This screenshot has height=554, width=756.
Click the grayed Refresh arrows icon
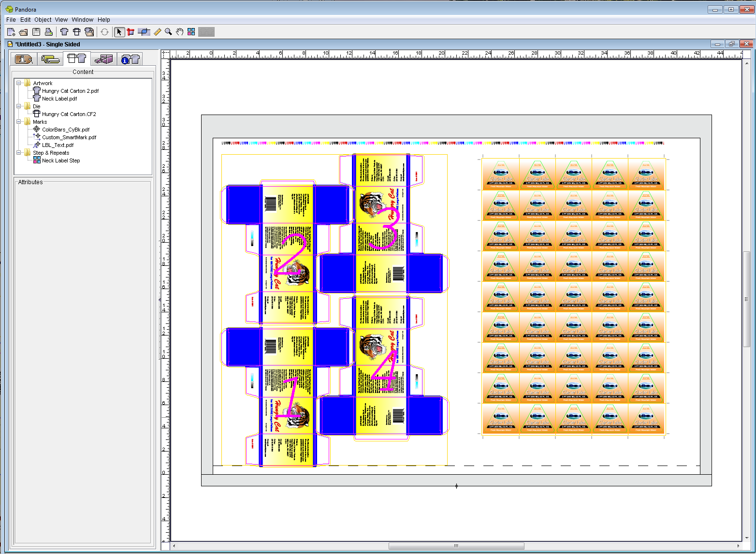[x=104, y=32]
